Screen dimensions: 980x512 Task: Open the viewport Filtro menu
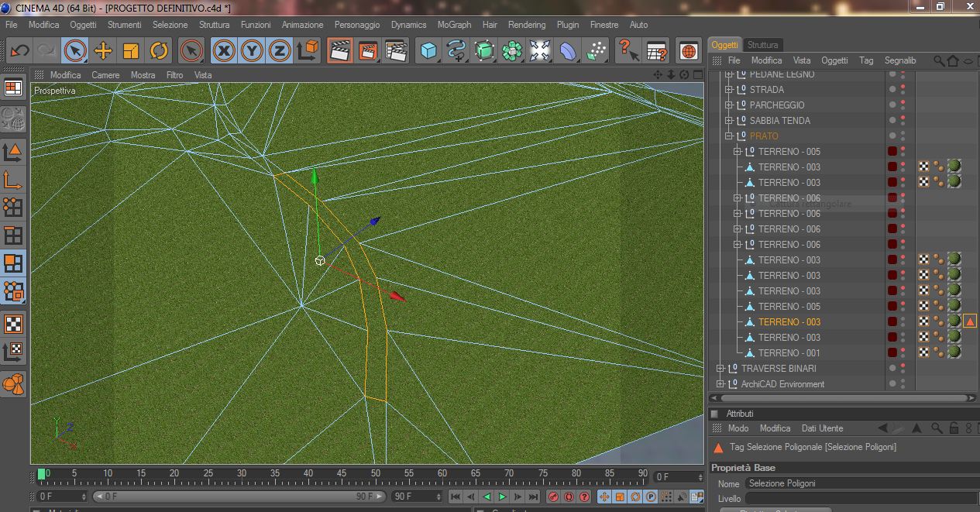[174, 75]
